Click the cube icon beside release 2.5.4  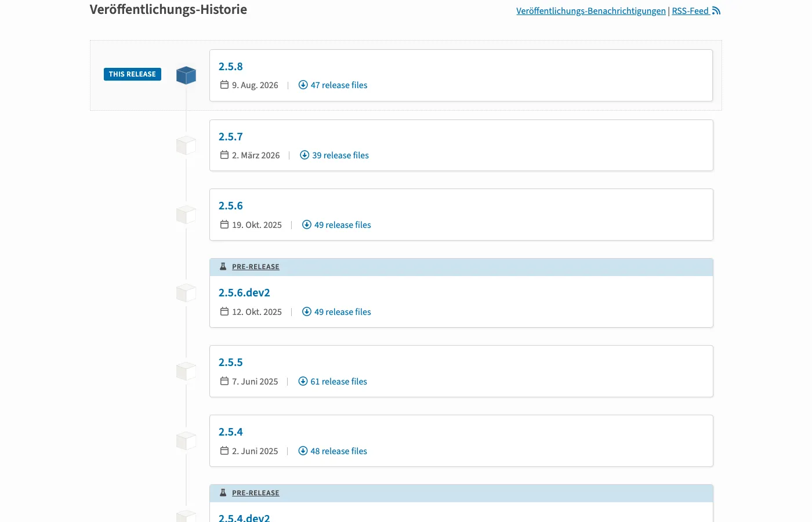(186, 441)
